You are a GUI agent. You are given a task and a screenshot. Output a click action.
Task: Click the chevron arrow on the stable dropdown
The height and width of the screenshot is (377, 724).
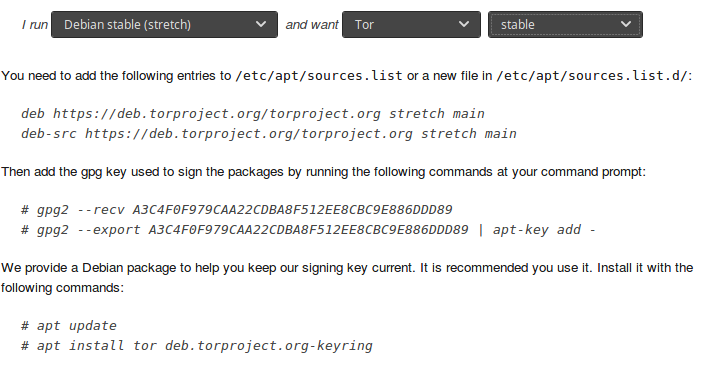[626, 24]
